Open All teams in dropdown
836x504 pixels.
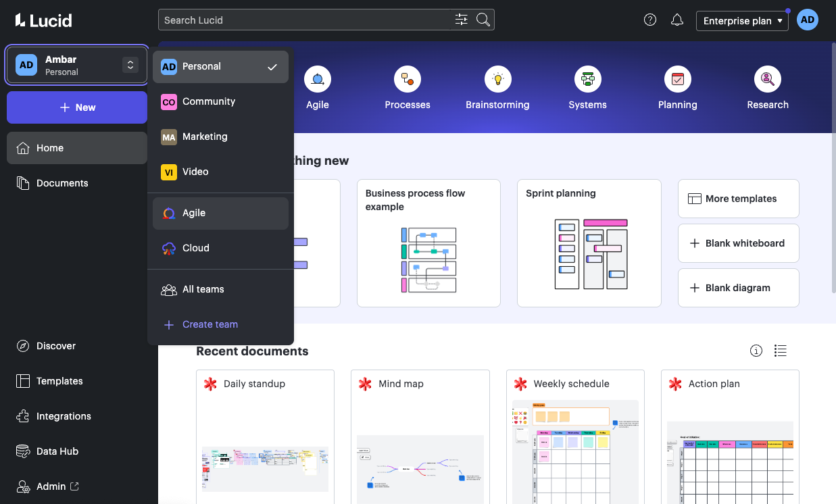[220, 289]
